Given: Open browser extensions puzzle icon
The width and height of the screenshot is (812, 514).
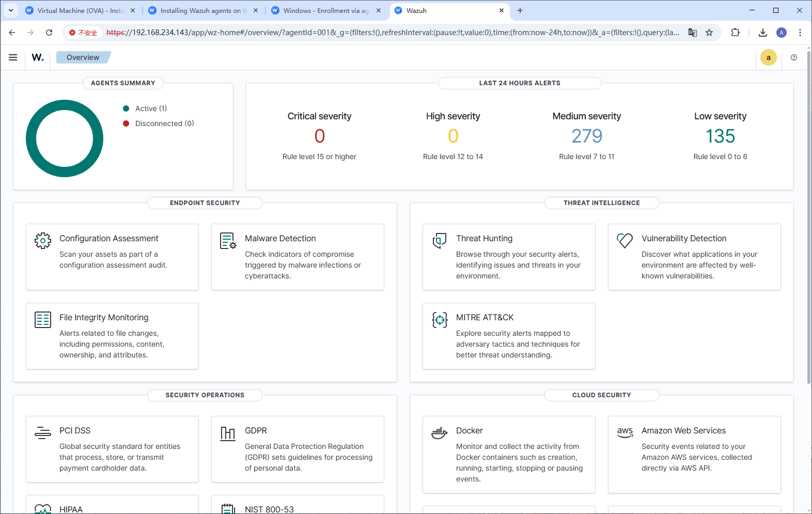Looking at the screenshot, I should tap(735, 33).
